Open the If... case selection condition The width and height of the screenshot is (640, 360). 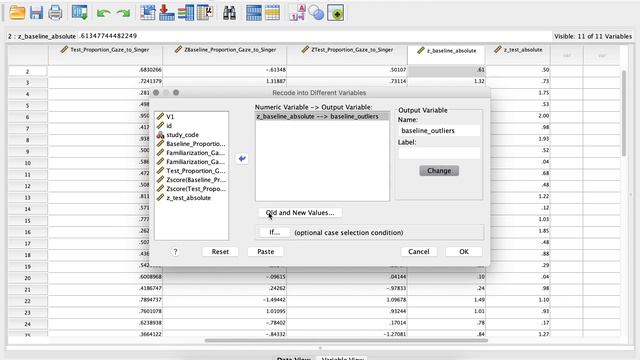coord(275,233)
